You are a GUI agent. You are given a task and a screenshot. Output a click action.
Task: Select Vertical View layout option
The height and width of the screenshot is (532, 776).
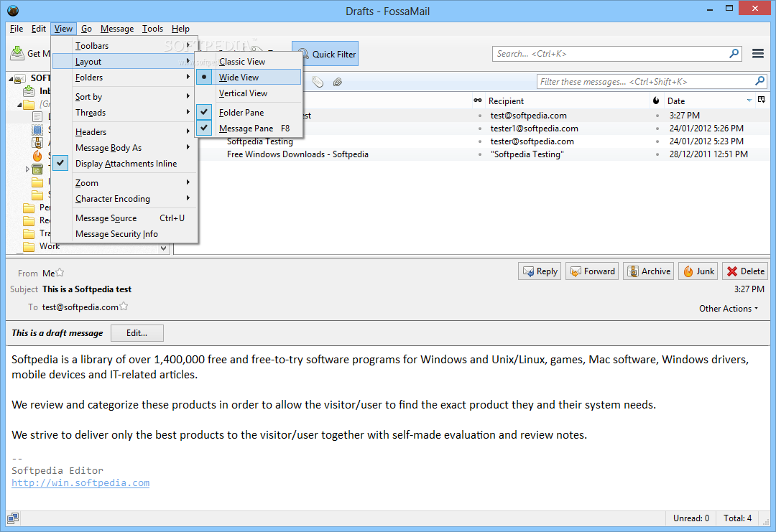click(x=249, y=93)
